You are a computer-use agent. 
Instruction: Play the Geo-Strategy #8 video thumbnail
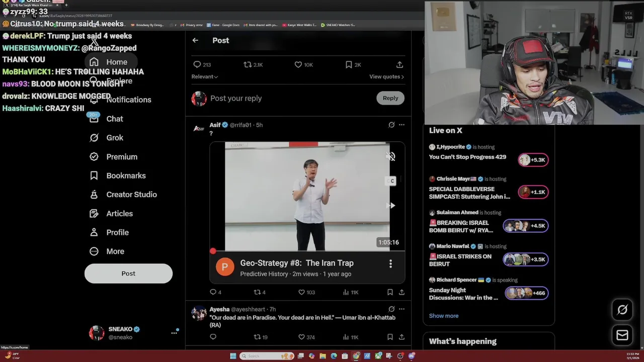coord(307,196)
